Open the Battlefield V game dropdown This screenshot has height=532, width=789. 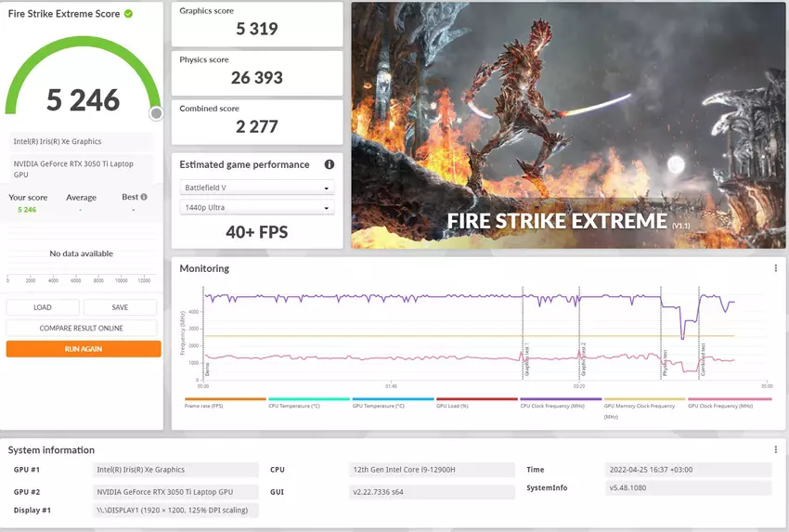point(256,188)
